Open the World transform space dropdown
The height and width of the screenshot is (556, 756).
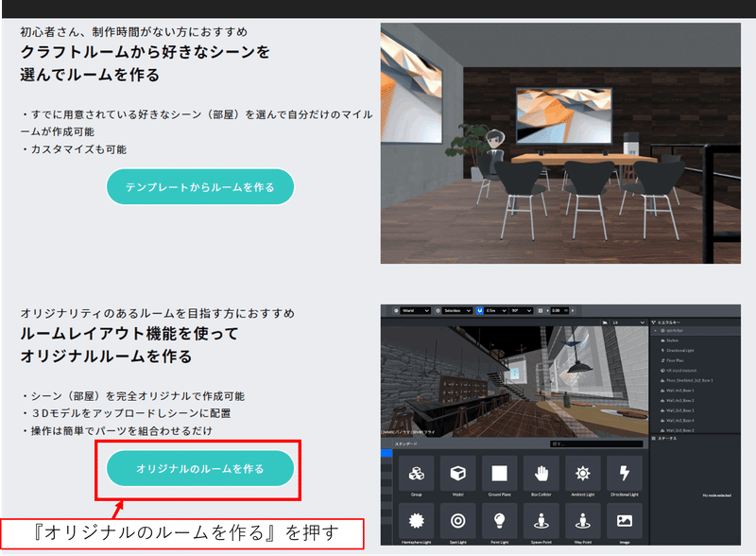pos(416,311)
